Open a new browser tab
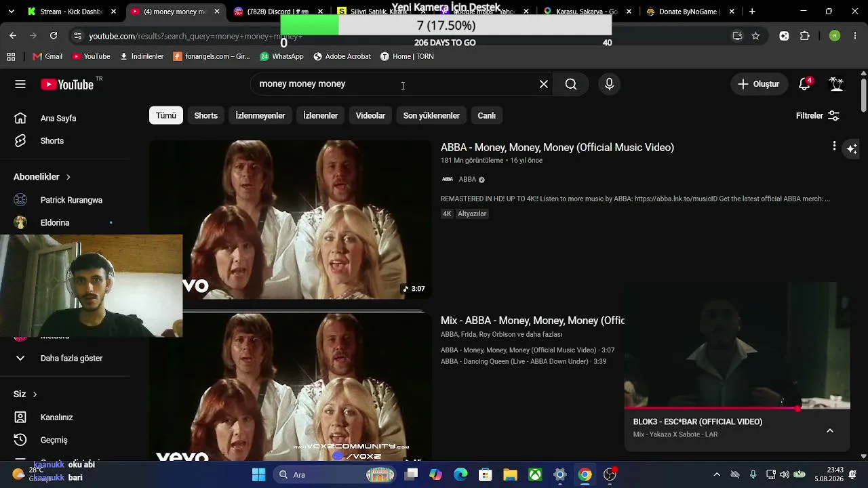868x488 pixels. coord(752,12)
